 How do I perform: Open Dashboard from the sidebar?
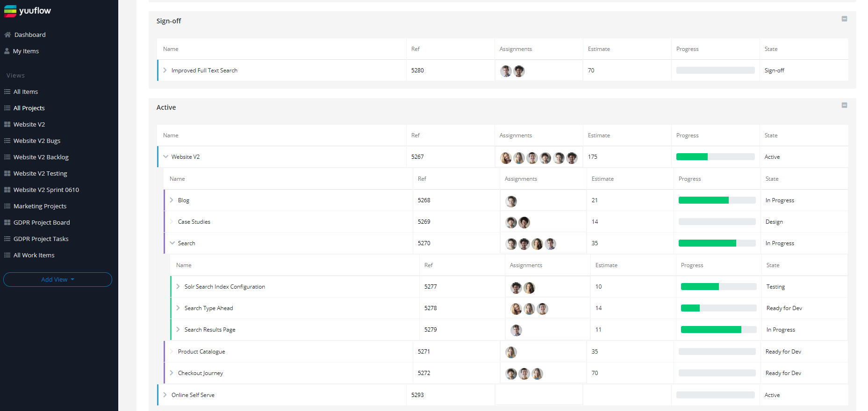point(30,35)
